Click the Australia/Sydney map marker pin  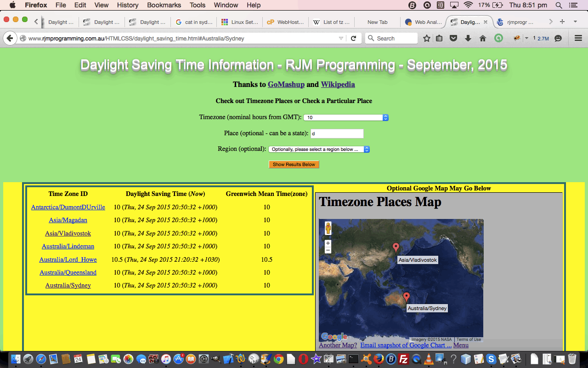click(406, 297)
